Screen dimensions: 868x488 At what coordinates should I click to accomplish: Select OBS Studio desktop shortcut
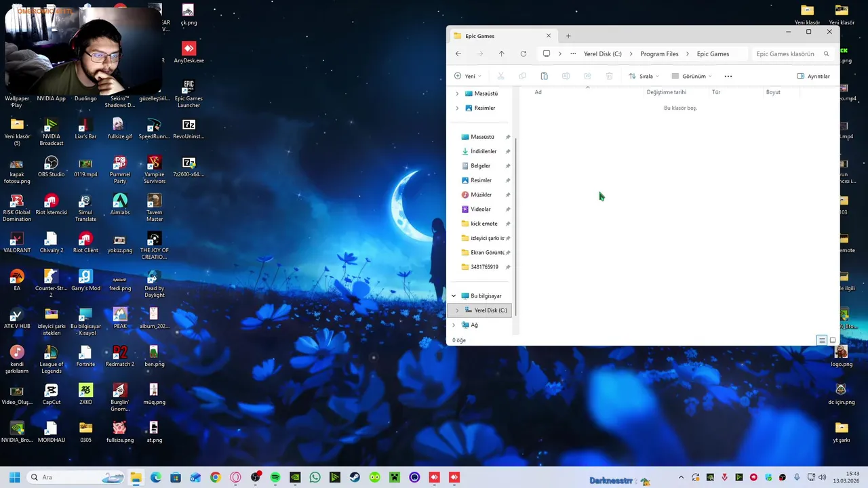click(x=52, y=167)
